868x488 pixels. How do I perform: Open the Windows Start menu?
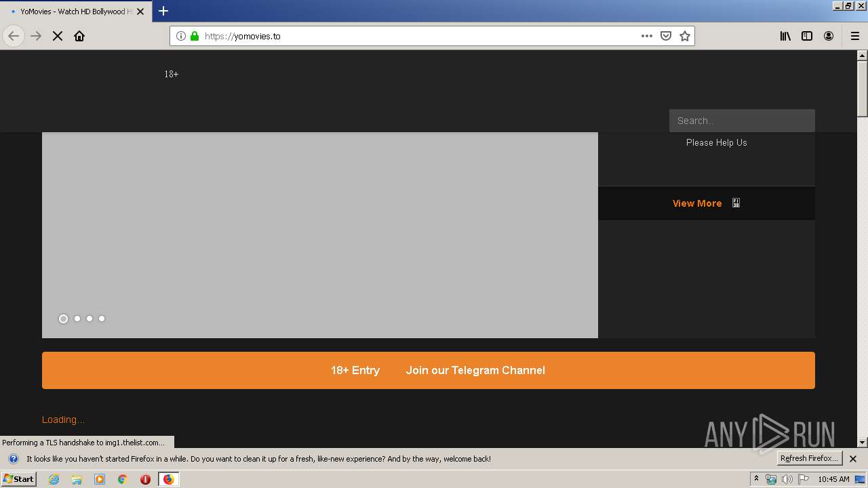tap(19, 479)
